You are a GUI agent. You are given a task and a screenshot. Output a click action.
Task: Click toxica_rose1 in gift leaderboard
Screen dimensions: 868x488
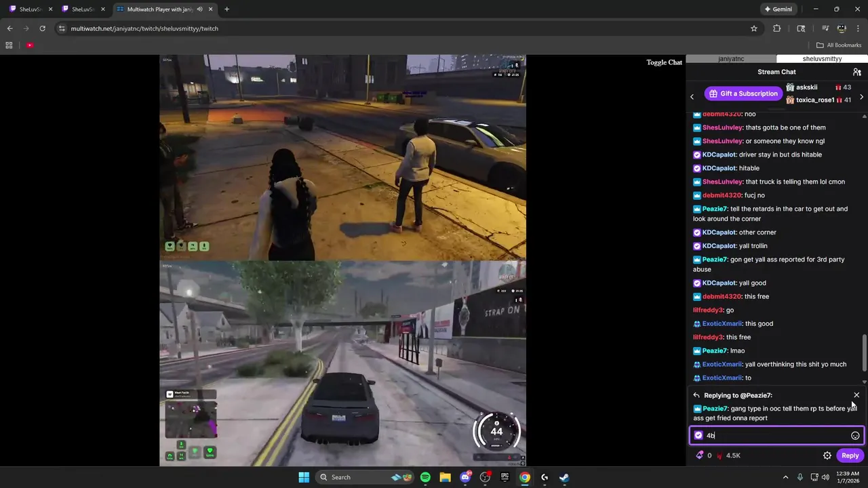point(815,100)
